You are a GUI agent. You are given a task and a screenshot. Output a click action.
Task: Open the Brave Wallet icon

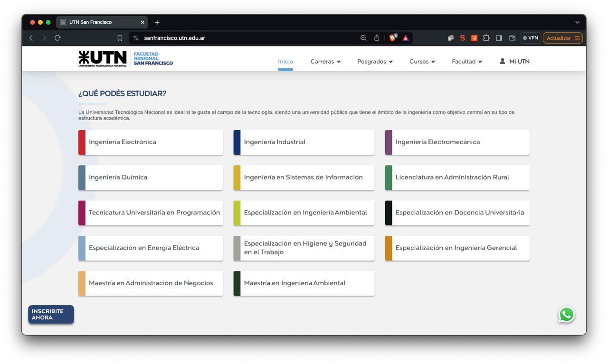pyautogui.click(x=512, y=38)
